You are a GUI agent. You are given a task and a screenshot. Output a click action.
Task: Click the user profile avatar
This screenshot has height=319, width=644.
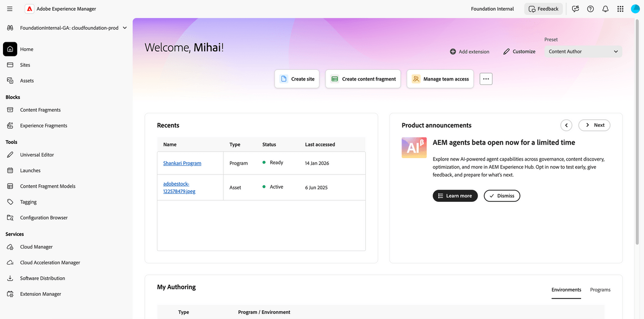coord(635,9)
